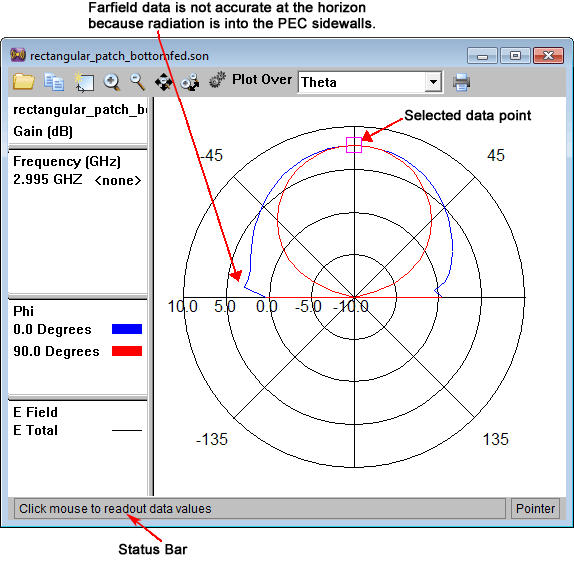
Task: Click the Gain (dB) label
Action: (x=43, y=131)
